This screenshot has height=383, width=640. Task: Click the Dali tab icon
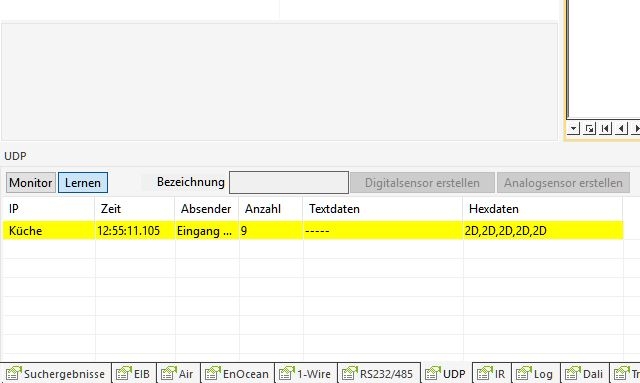coord(572,373)
